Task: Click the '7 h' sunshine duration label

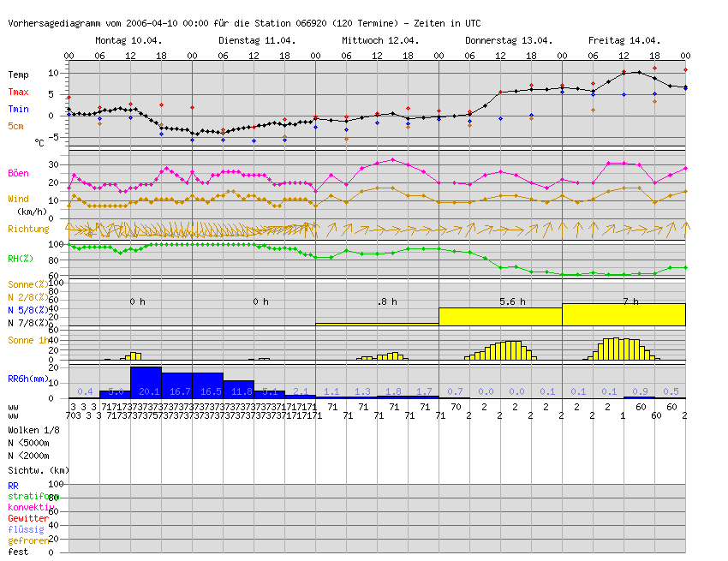Action: pyautogui.click(x=631, y=301)
